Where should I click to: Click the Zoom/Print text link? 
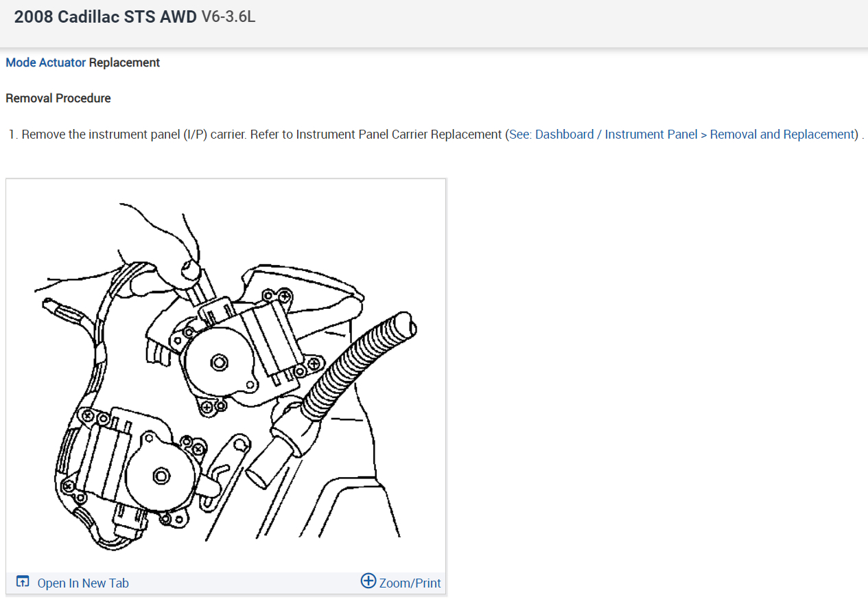pyautogui.click(x=410, y=583)
